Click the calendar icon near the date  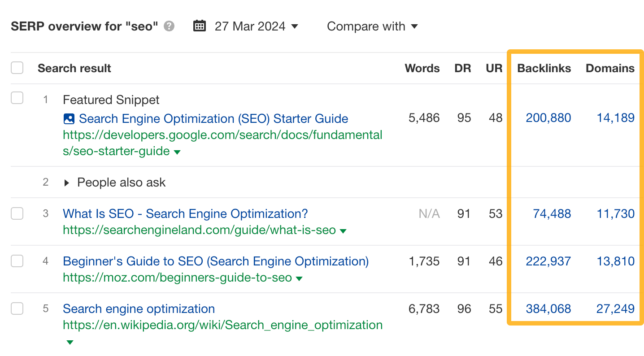[x=199, y=26]
